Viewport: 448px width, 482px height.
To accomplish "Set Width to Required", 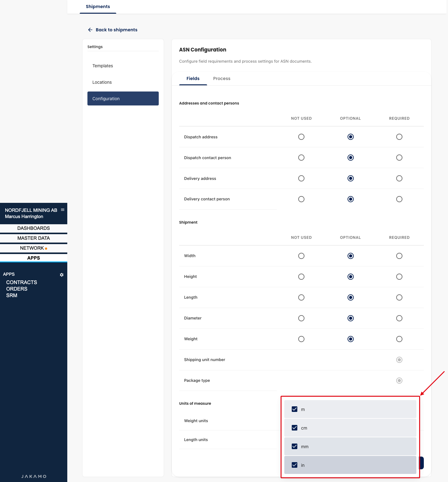I will [x=399, y=256].
